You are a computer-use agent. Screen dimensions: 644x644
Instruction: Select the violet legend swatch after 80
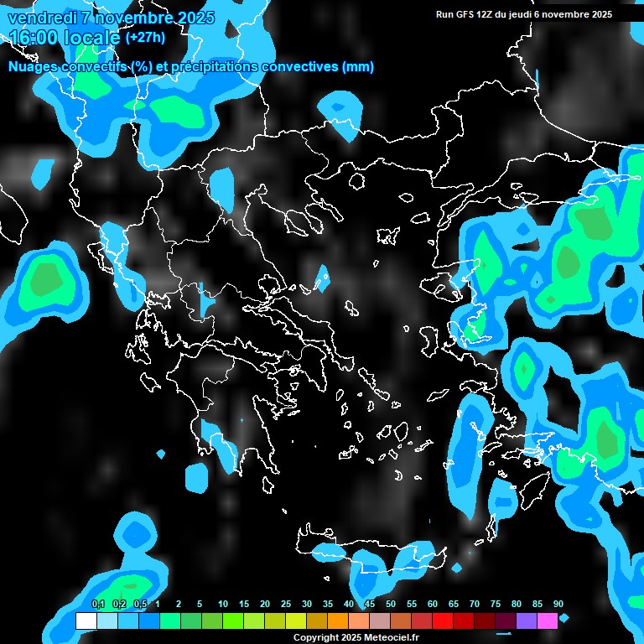click(x=527, y=621)
